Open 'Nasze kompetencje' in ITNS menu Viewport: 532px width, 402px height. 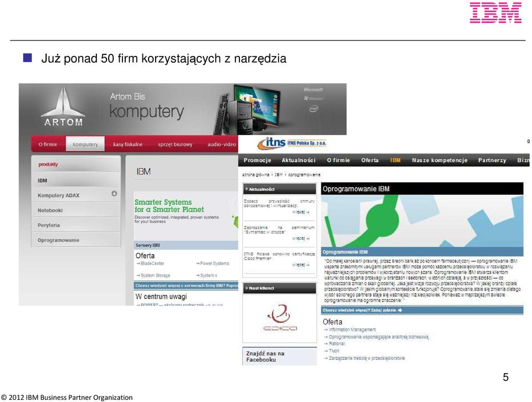[x=439, y=161]
